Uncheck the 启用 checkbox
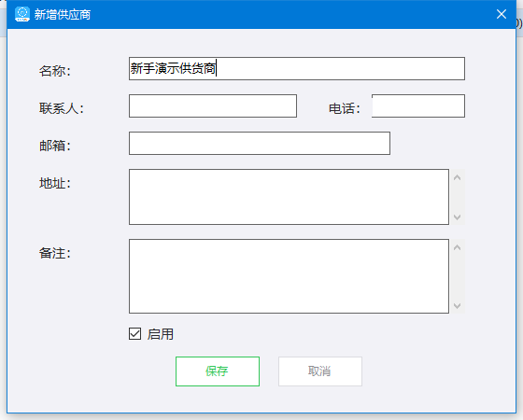This screenshot has width=523, height=420. tap(135, 334)
